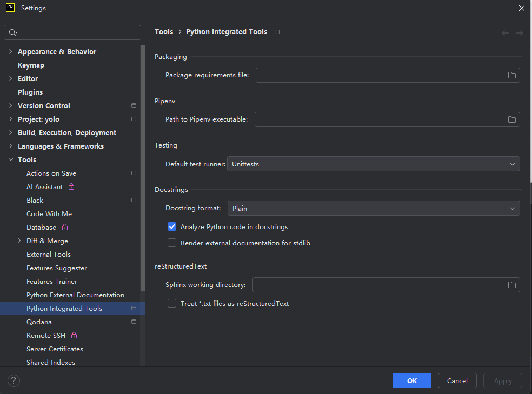Browse for Pipenv executable folder icon
The image size is (532, 394).
pos(511,119)
